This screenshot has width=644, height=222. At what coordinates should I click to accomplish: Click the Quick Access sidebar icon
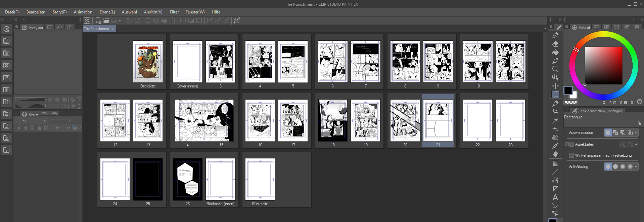(6, 29)
